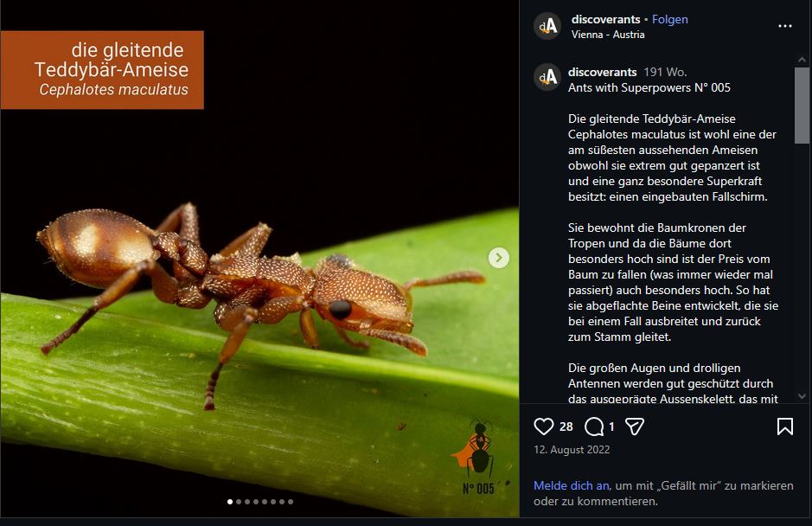The image size is (812, 526).
Task: Open the discoverants username in the header
Action: [x=605, y=19]
